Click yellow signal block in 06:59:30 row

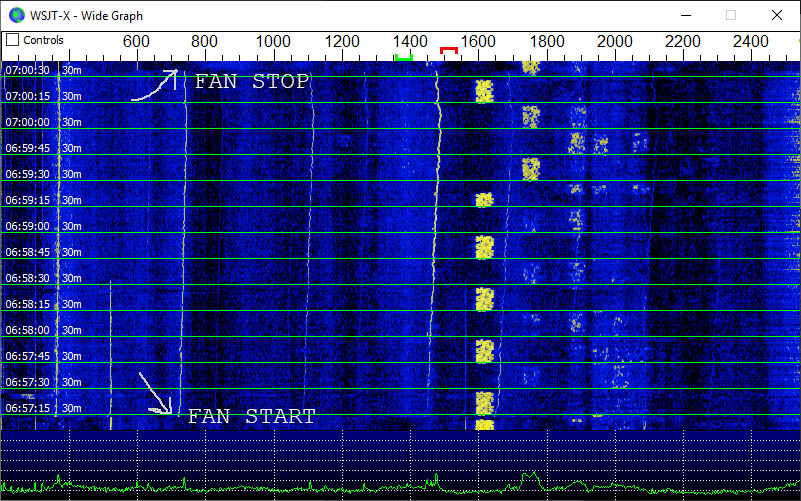530,168
